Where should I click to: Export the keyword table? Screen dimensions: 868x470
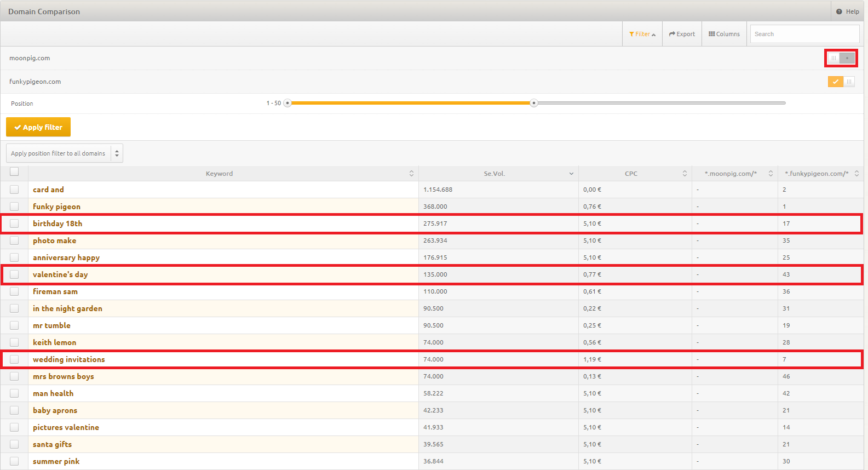pos(682,34)
